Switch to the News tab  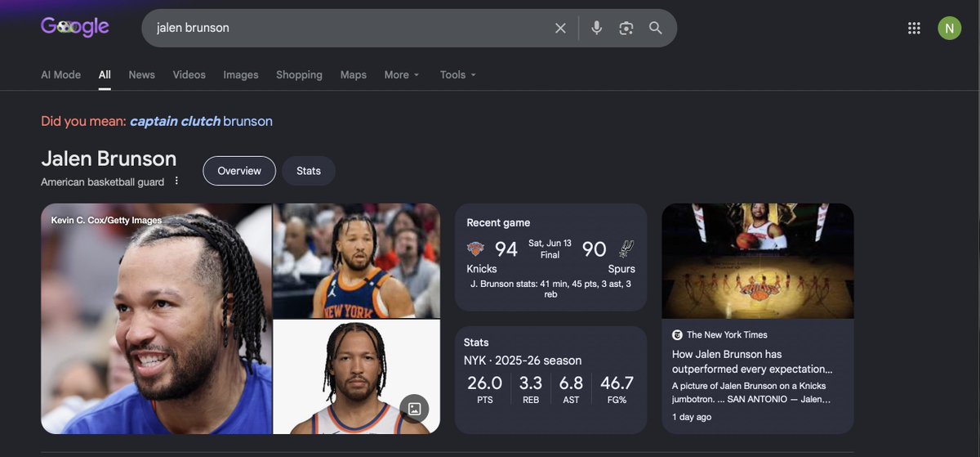tap(141, 74)
